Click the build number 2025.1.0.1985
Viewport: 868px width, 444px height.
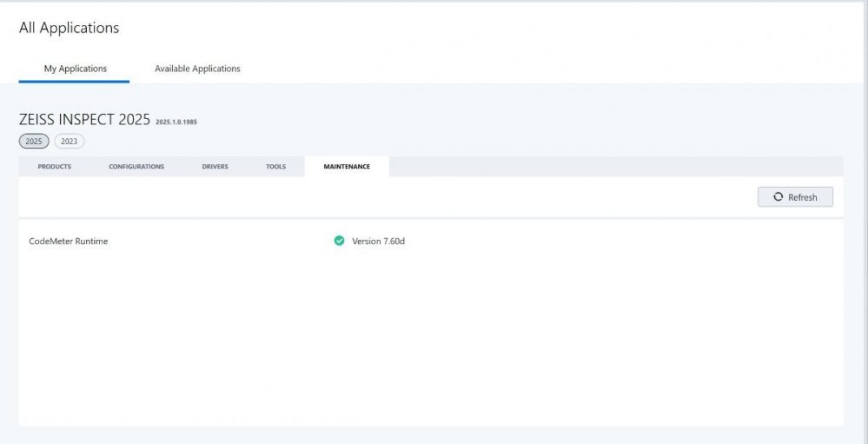click(x=176, y=123)
